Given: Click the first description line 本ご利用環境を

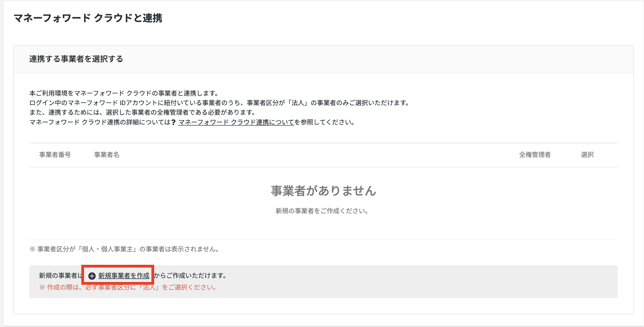Looking at the screenshot, I should (124, 93).
